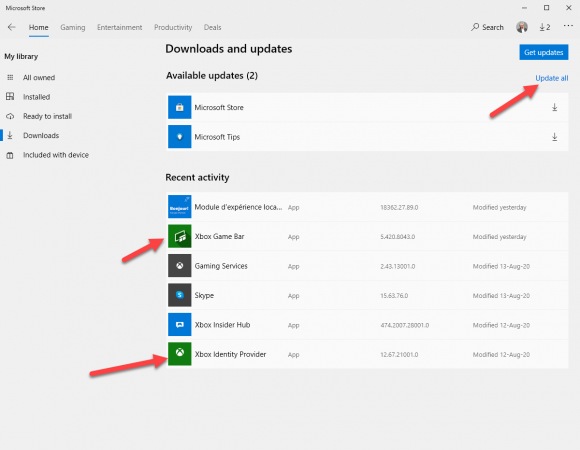The width and height of the screenshot is (580, 450).
Task: Select Installed in My library
Action: [36, 97]
